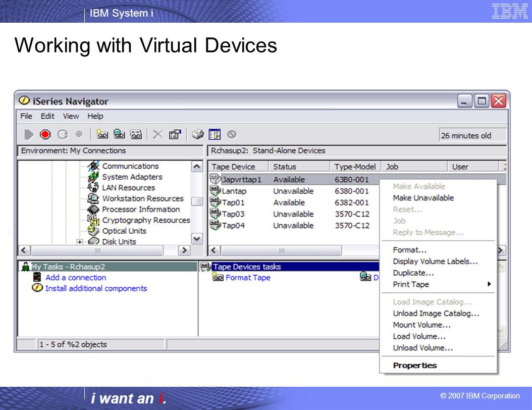
Task: Click the Status column header
Action: (x=300, y=167)
